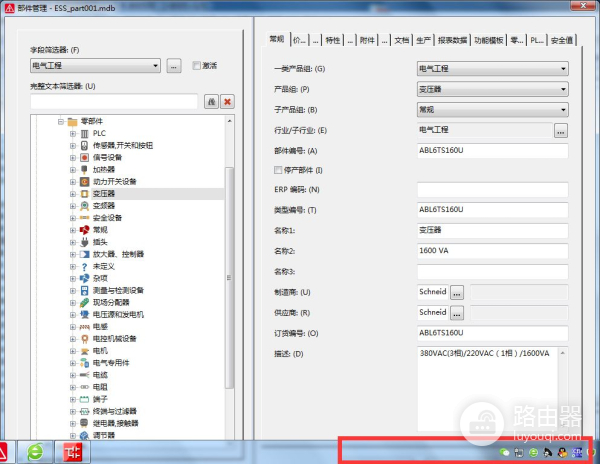Screen dimensions: 600x464
Task: Click the 电气专用件 icon
Action: 85,363
